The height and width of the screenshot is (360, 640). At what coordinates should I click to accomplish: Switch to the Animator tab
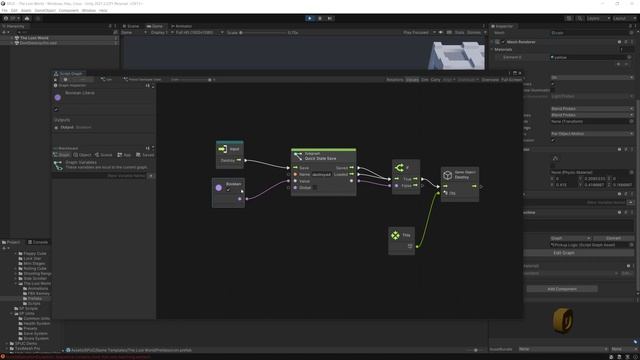(182, 26)
